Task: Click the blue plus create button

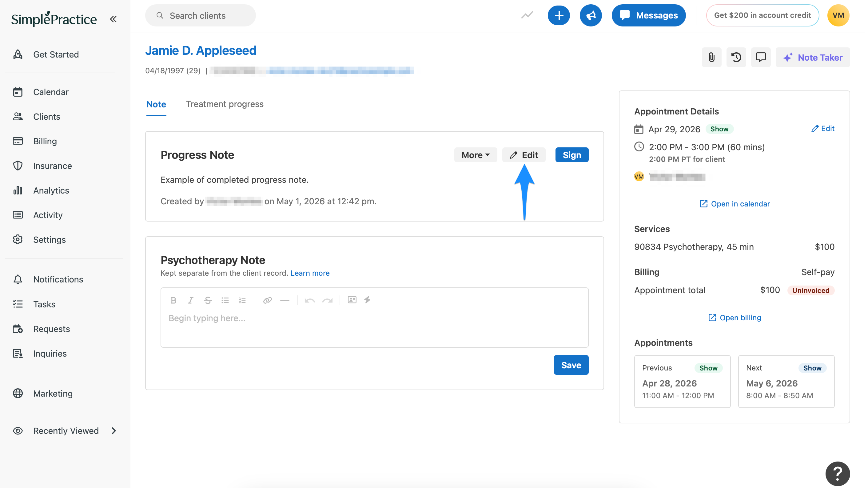Action: point(559,15)
